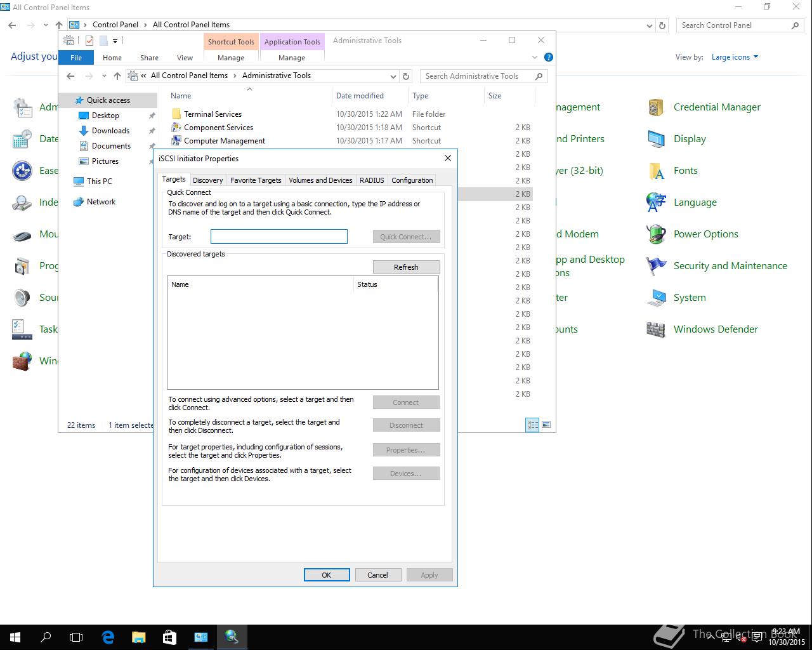Open the Credential Manager icon
This screenshot has width=812, height=650.
click(x=656, y=107)
